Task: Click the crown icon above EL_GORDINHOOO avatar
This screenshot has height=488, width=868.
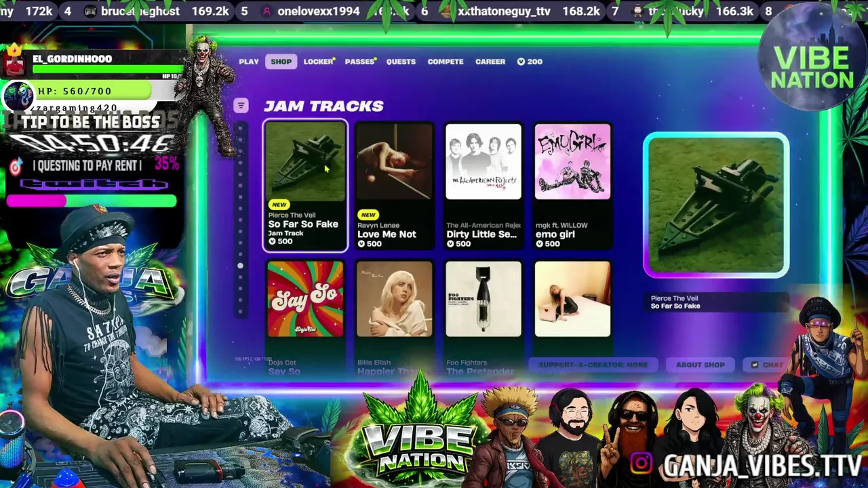Action: (14, 50)
